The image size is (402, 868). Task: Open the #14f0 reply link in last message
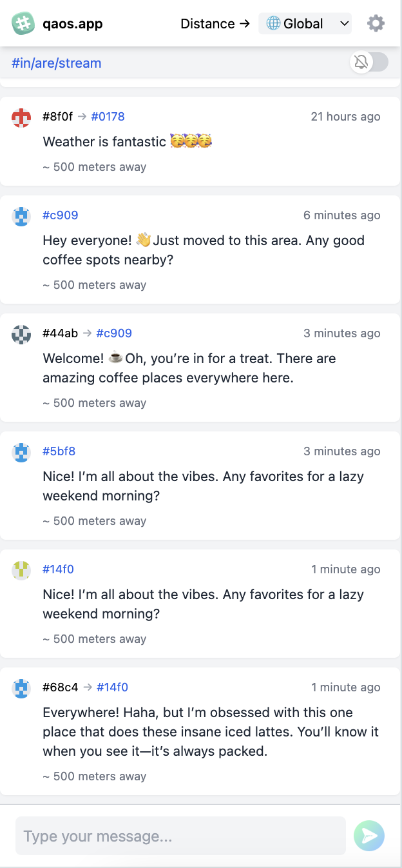click(x=112, y=687)
